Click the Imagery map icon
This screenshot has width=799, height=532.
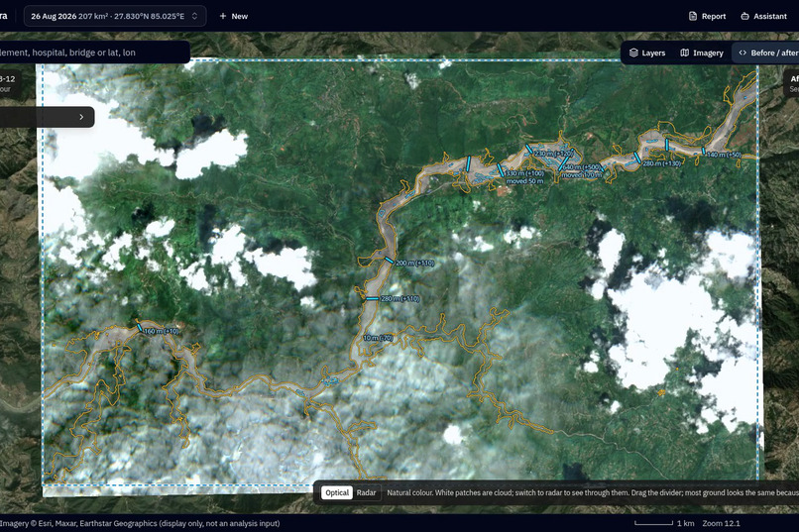pos(685,53)
